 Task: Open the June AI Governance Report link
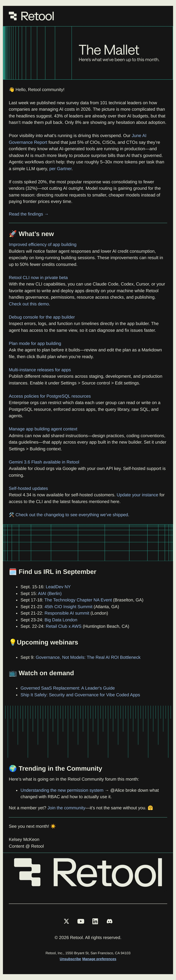tap(77, 139)
